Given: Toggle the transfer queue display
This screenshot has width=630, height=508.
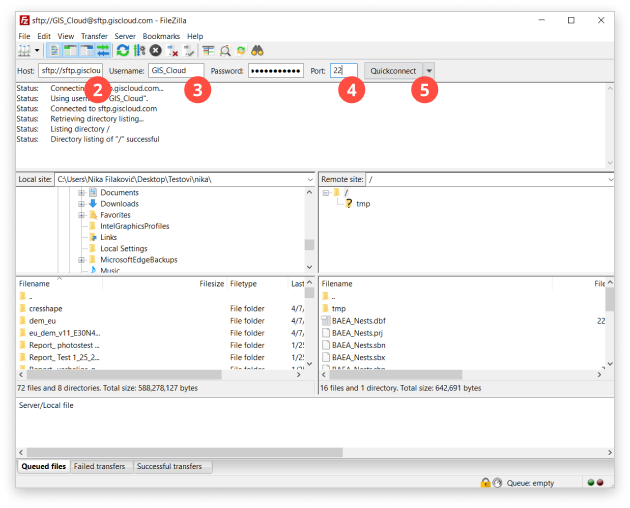Looking at the screenshot, I should pos(103,51).
